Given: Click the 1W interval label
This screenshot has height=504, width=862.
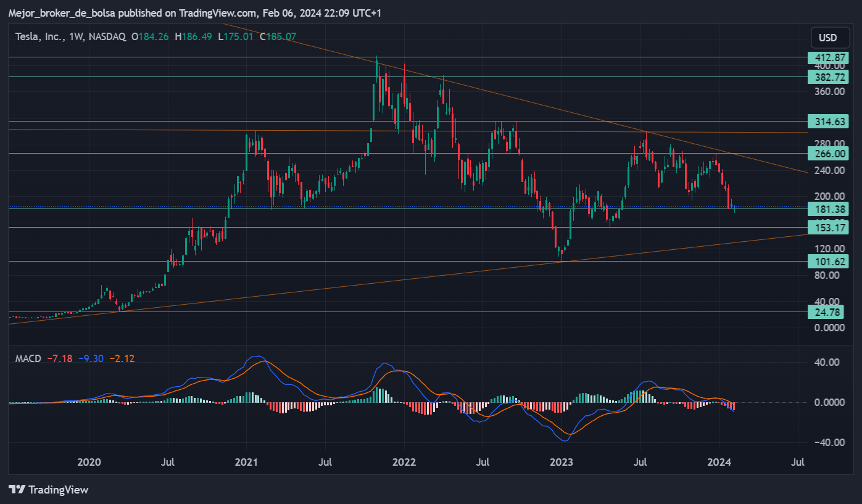Looking at the screenshot, I should pyautogui.click(x=76, y=37).
